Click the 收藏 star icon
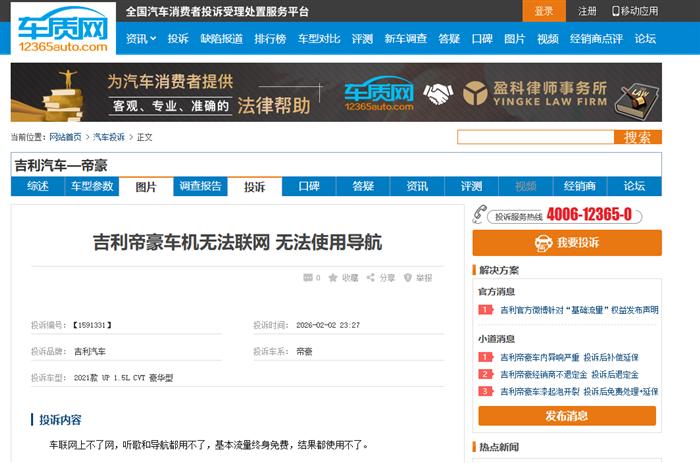Screen dimensions: 700x463 (x=333, y=278)
